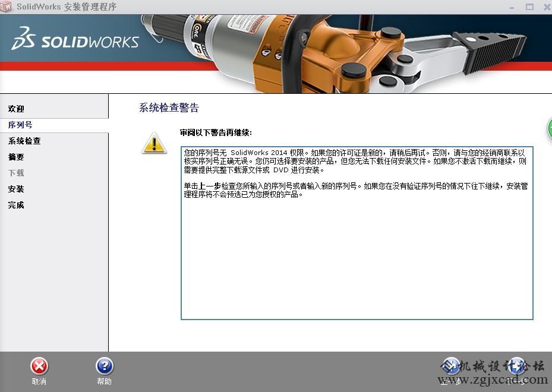Select the 系统检查 step in sidebar
The image size is (552, 392).
(x=24, y=141)
